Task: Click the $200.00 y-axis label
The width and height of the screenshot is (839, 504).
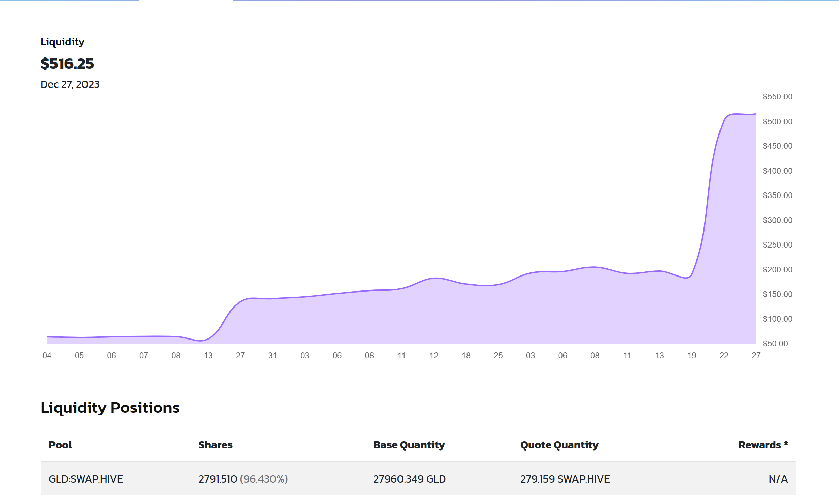Action: [x=777, y=270]
